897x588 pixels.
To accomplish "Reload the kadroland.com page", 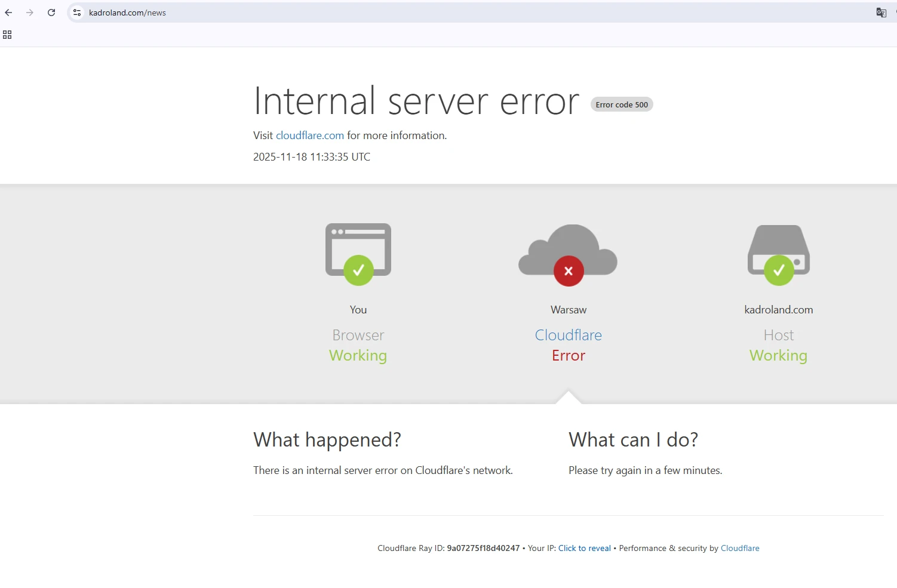I will tap(51, 13).
